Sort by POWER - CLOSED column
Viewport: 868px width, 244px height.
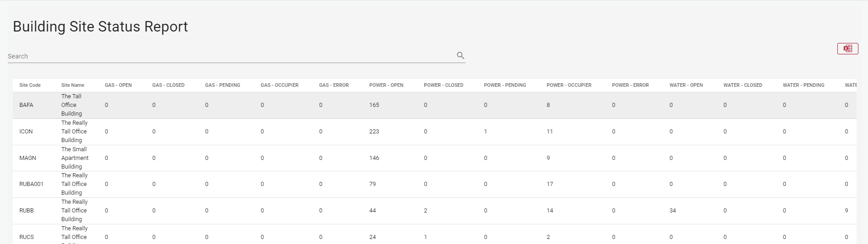[x=443, y=85]
